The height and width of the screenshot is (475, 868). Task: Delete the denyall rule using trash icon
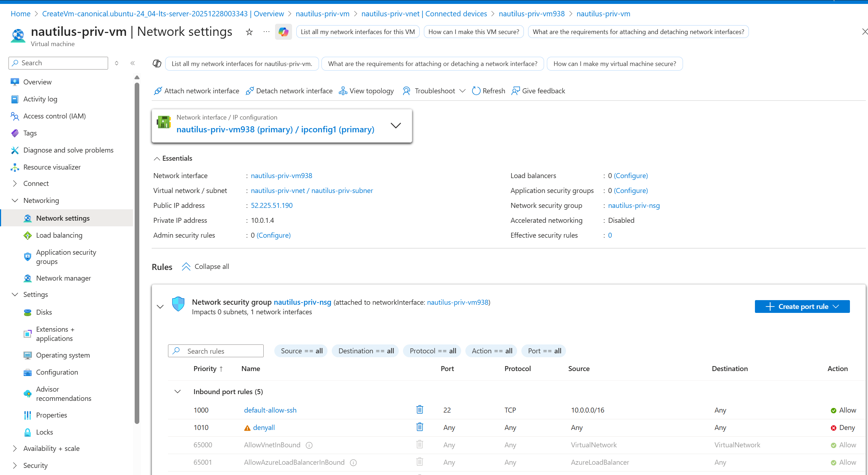pyautogui.click(x=420, y=427)
